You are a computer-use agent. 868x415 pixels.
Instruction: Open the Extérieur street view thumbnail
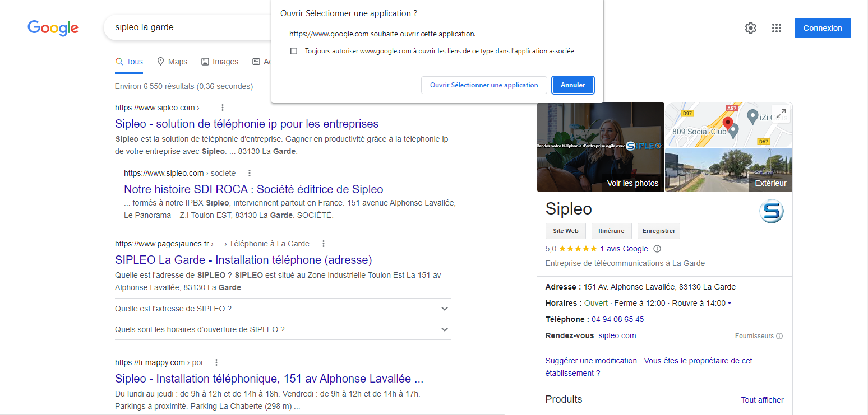pyautogui.click(x=728, y=170)
